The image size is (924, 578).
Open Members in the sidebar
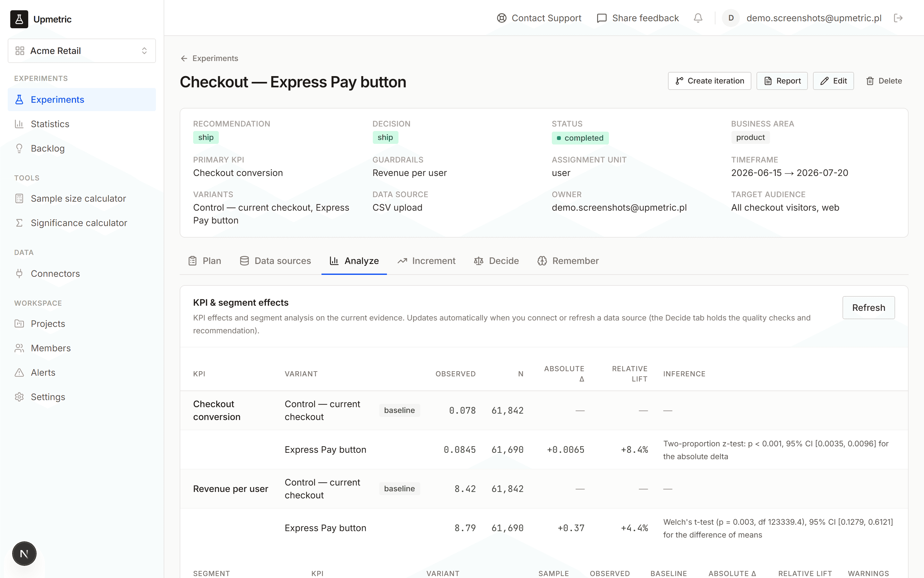click(x=82, y=348)
